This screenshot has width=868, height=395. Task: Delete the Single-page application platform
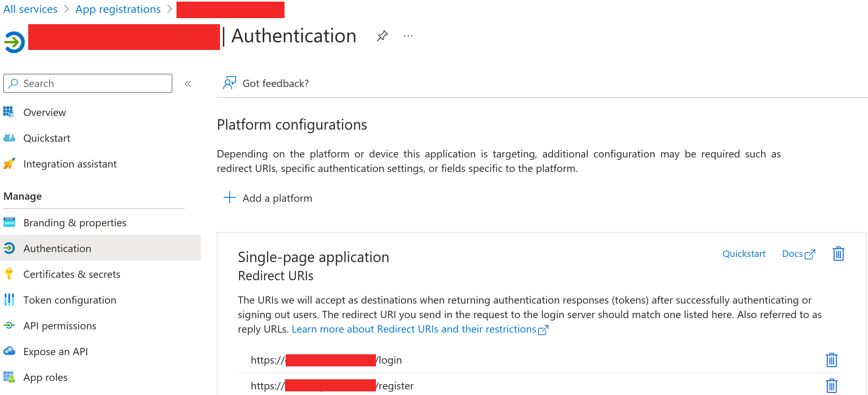838,254
